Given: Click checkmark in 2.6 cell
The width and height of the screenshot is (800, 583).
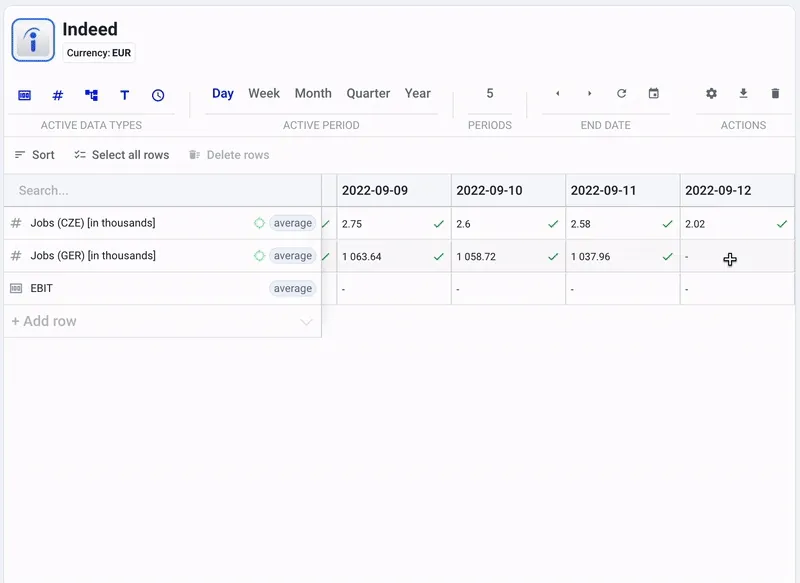Looking at the screenshot, I should click(553, 224).
